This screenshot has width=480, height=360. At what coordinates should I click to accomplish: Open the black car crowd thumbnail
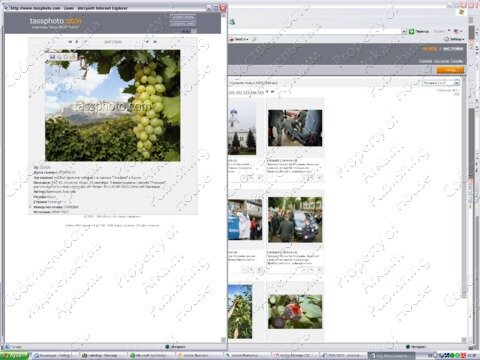(295, 219)
